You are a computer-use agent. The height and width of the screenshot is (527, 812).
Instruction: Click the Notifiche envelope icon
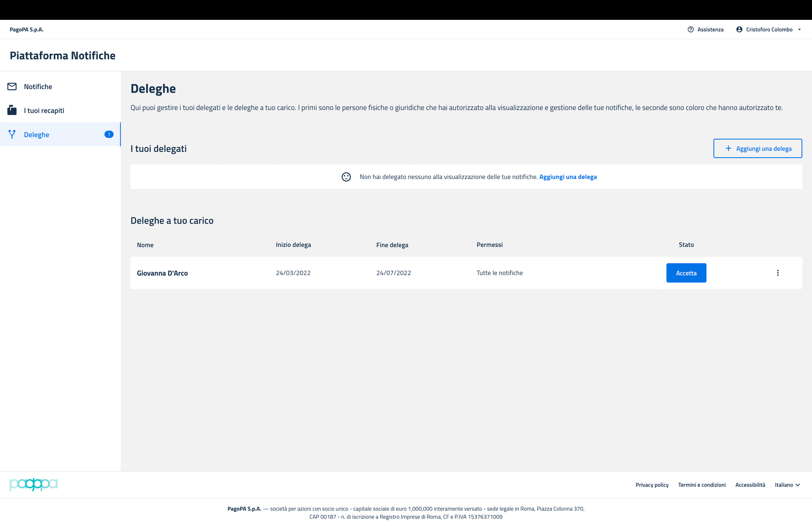[12, 87]
